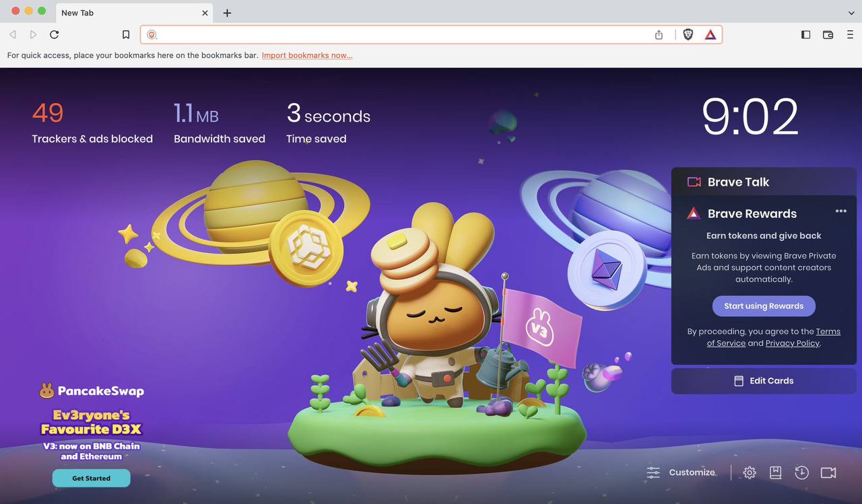Reload the current page
This screenshot has width=862, height=504.
coord(55,34)
